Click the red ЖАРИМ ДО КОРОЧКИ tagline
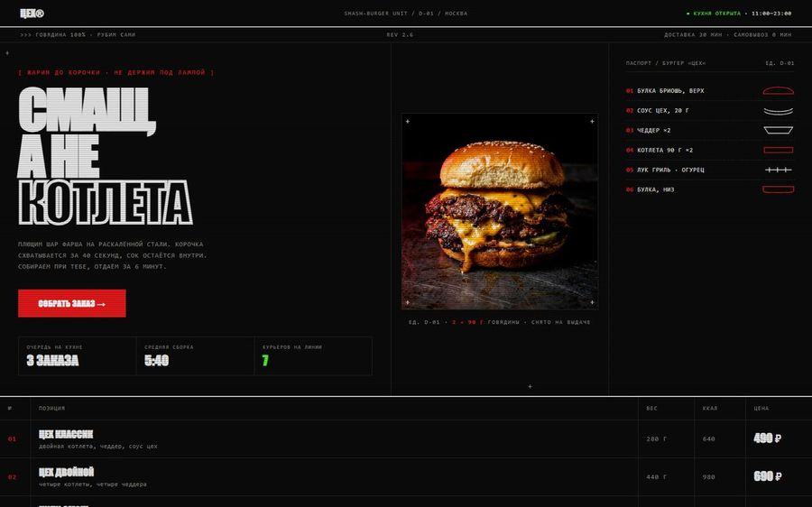The image size is (812, 507). (116, 72)
